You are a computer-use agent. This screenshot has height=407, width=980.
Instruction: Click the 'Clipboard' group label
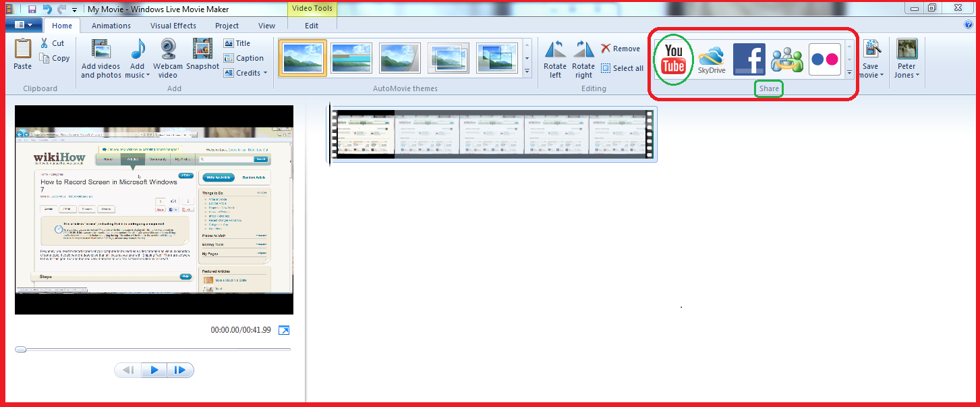point(40,88)
